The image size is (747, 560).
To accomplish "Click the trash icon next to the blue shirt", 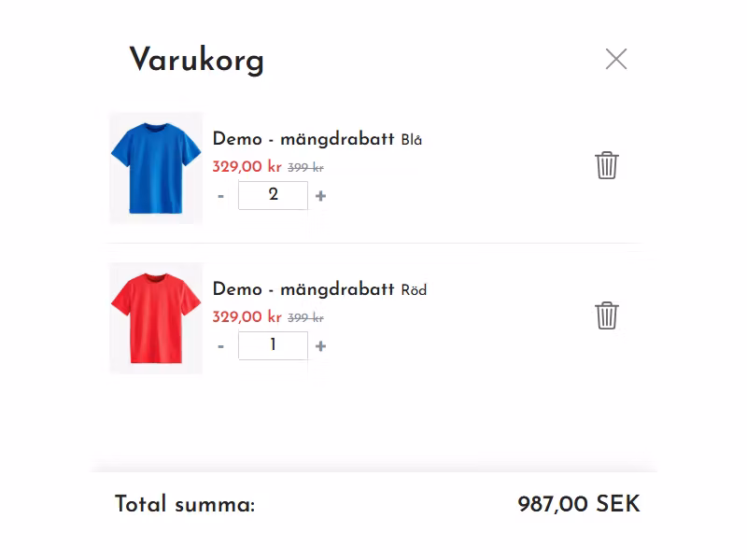I will pos(607,164).
